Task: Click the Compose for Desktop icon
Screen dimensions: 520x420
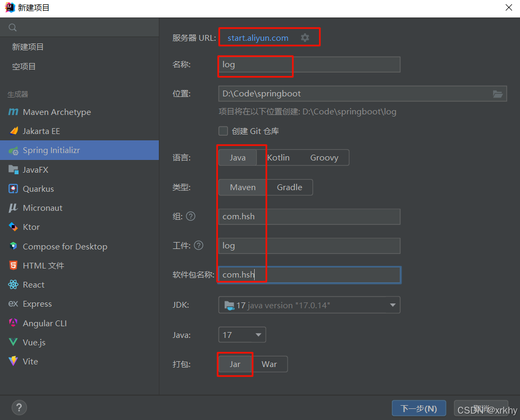Action: tap(13, 246)
